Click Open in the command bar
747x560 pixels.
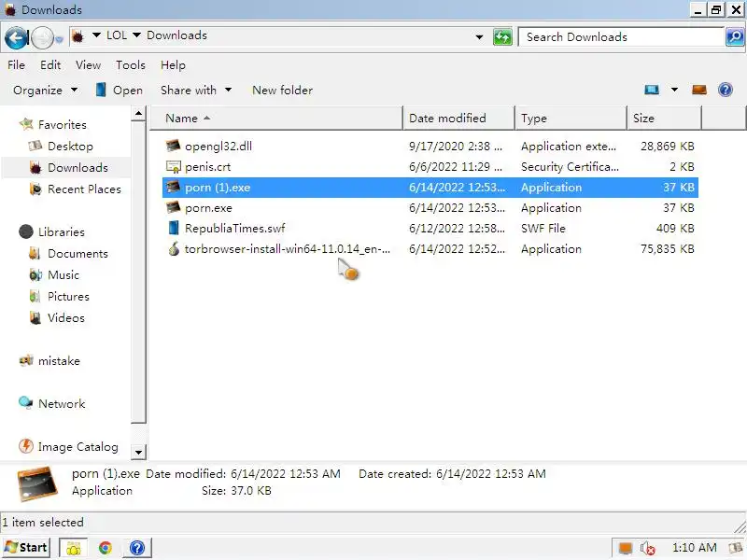click(x=120, y=91)
